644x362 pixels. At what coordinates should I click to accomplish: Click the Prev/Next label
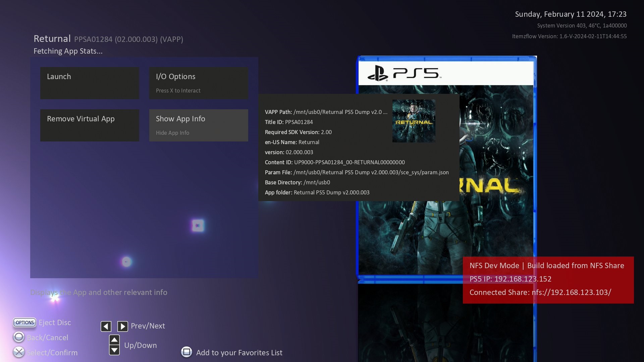pyautogui.click(x=148, y=326)
